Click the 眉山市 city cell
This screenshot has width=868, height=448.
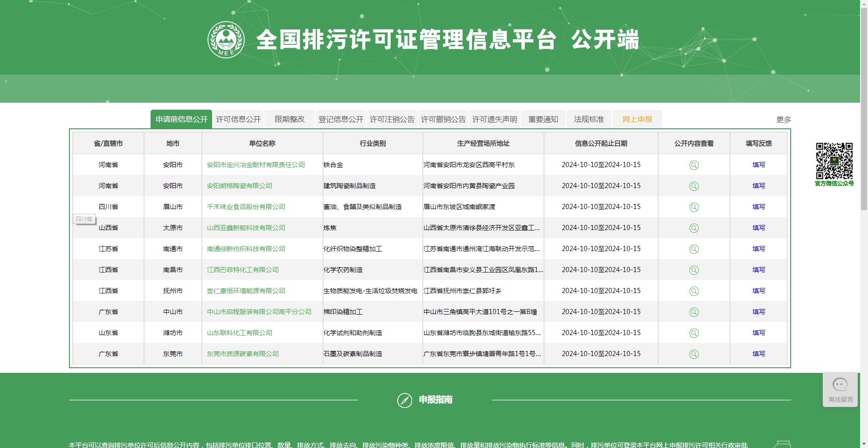tap(173, 207)
